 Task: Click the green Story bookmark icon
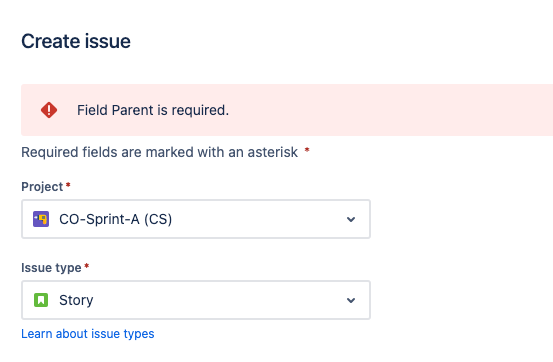coord(41,300)
